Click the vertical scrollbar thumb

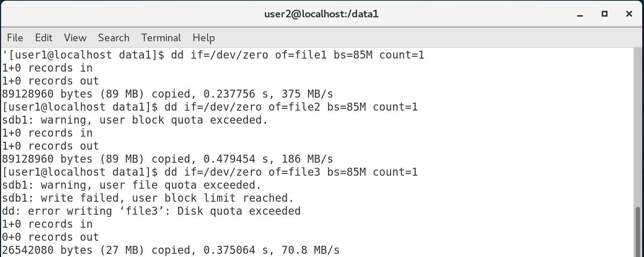coord(638,231)
